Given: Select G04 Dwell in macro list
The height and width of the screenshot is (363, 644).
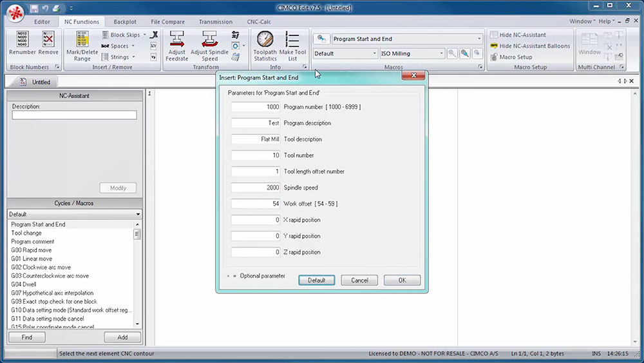Looking at the screenshot, I should (23, 284).
